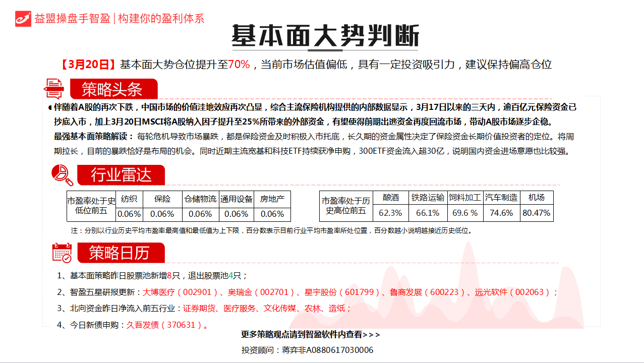Click the 基本面大势判断 title

pos(325,36)
